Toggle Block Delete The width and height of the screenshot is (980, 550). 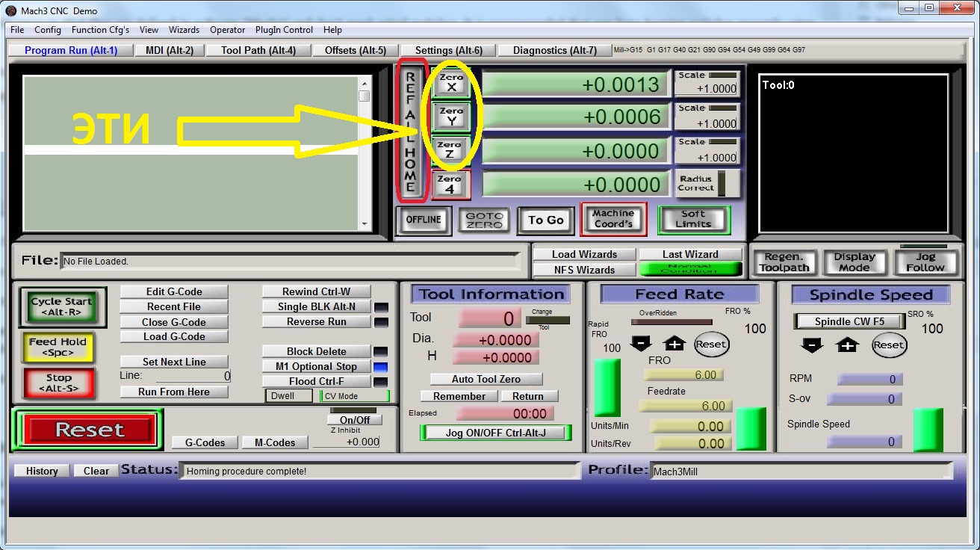point(316,351)
